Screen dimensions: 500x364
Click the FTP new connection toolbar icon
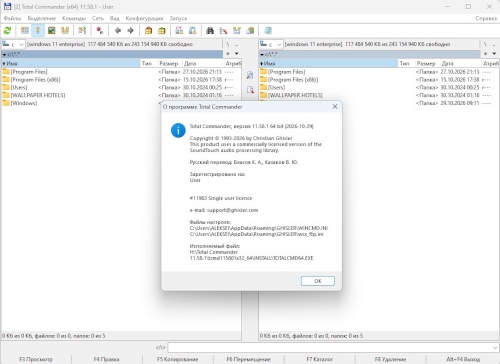tap(192, 31)
